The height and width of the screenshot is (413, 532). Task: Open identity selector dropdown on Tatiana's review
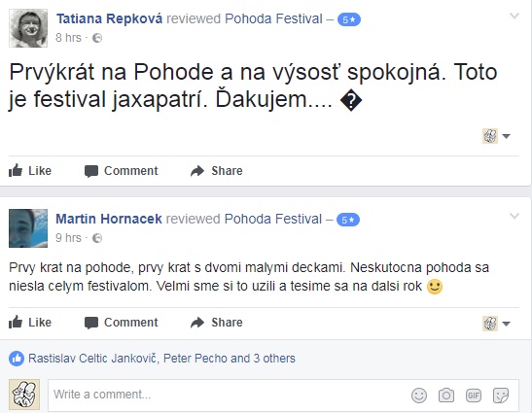click(x=496, y=136)
